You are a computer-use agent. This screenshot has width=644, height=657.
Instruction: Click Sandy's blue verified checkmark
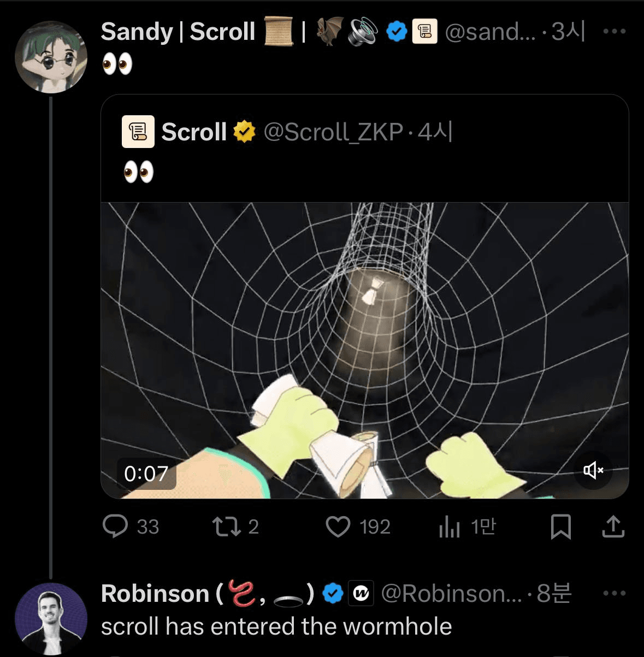click(x=397, y=32)
